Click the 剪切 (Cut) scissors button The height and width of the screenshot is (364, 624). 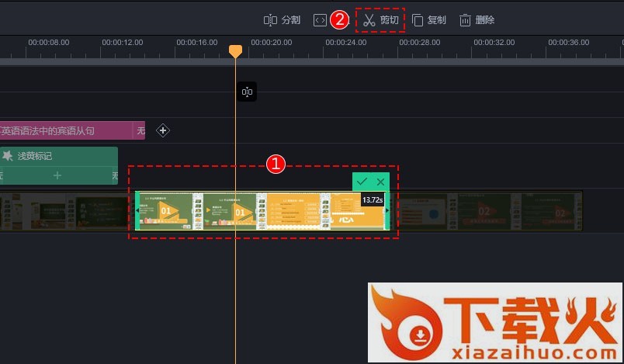(x=380, y=20)
